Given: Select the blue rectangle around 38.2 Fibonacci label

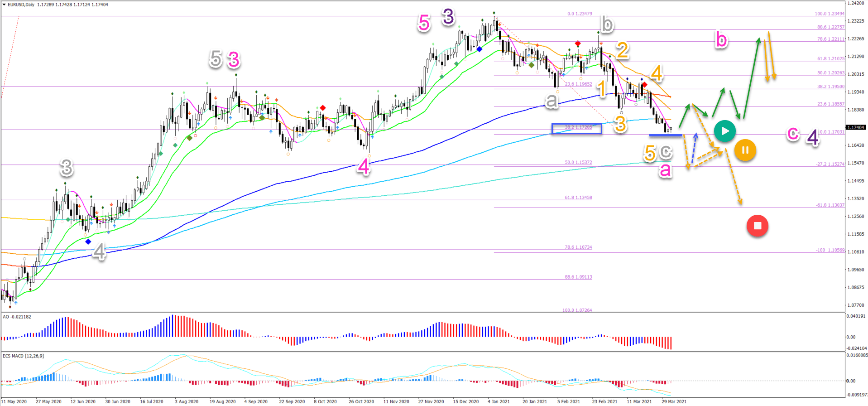Looking at the screenshot, I should [576, 129].
